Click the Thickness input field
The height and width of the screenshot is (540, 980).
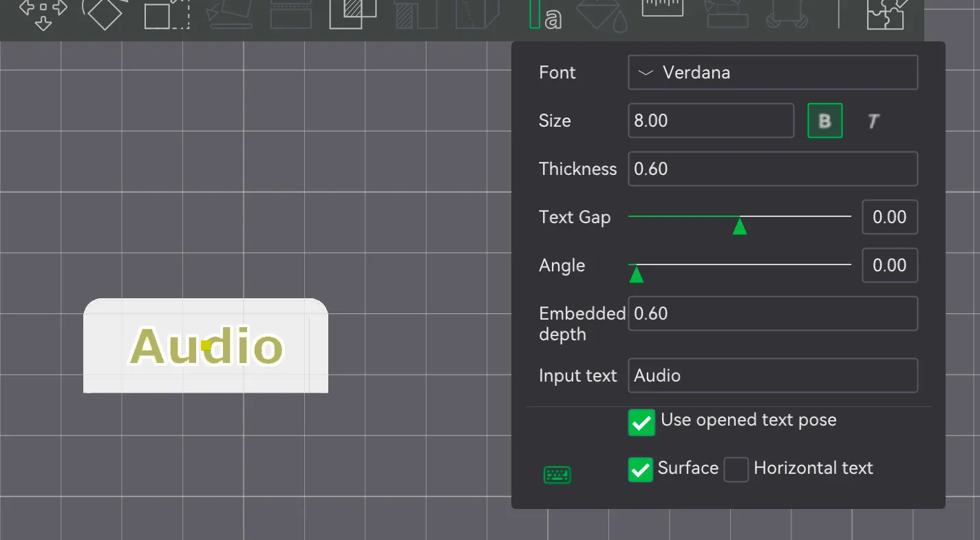coord(773,169)
